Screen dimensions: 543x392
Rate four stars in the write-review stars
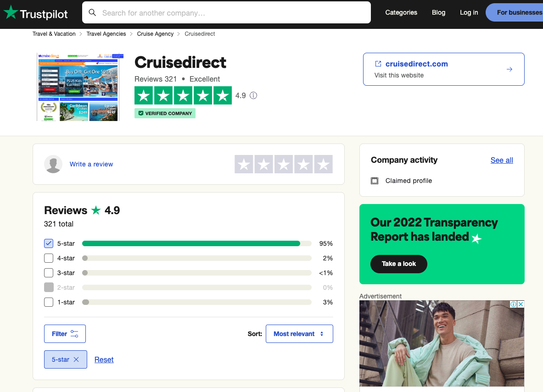point(304,164)
